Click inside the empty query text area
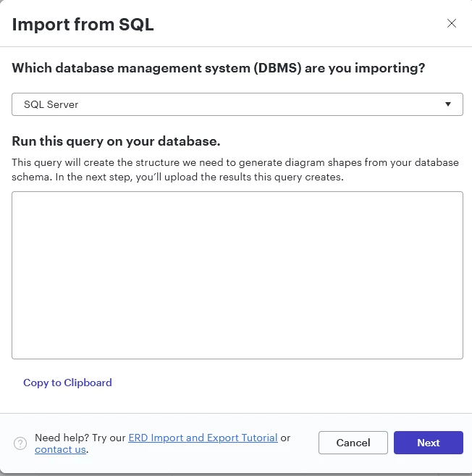The height and width of the screenshot is (476, 472). tap(237, 275)
